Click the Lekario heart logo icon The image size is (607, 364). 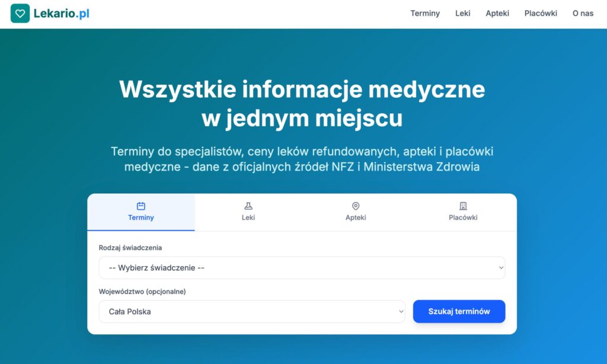coord(20,13)
